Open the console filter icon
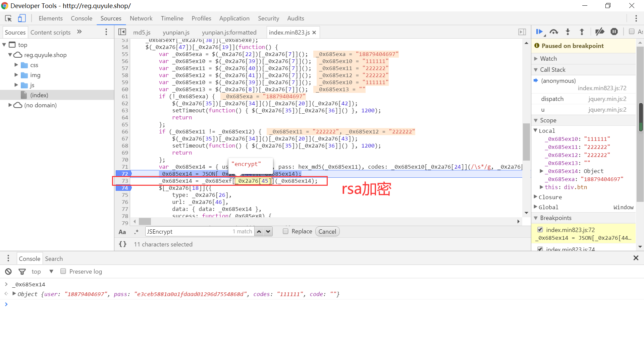 [x=22, y=272]
